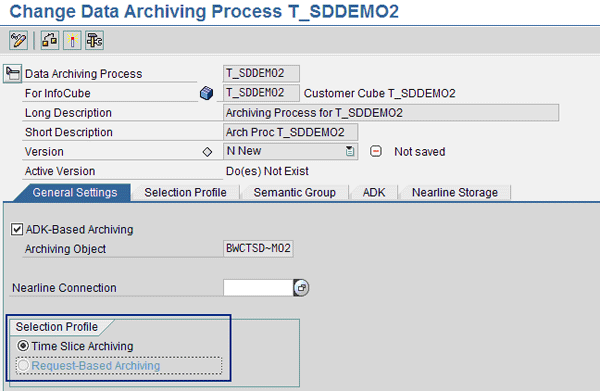Click the object overview toolbar icon

coord(95,40)
